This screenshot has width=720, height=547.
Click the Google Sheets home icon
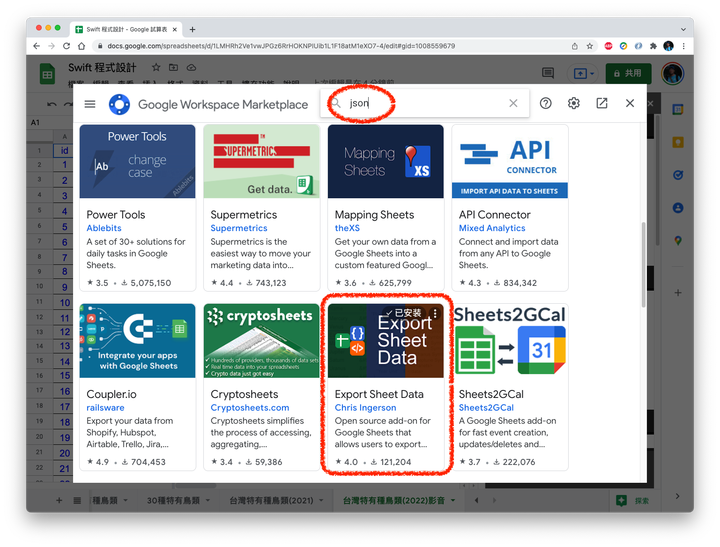click(47, 74)
